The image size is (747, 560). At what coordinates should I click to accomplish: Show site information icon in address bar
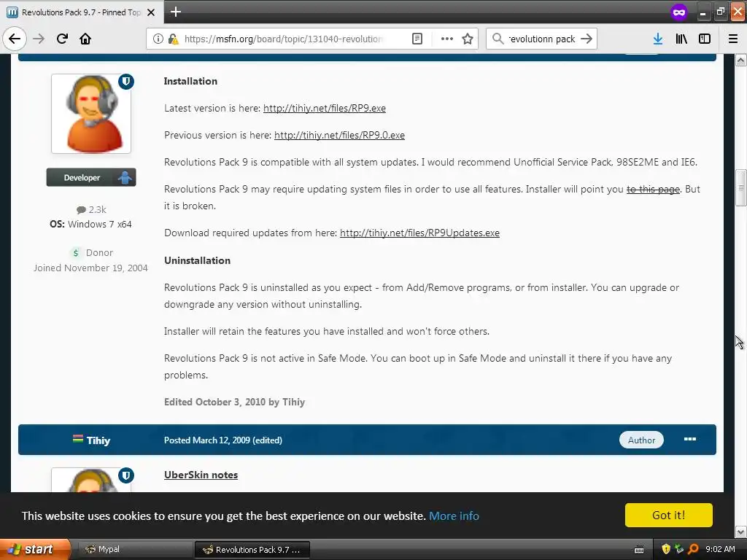click(158, 39)
